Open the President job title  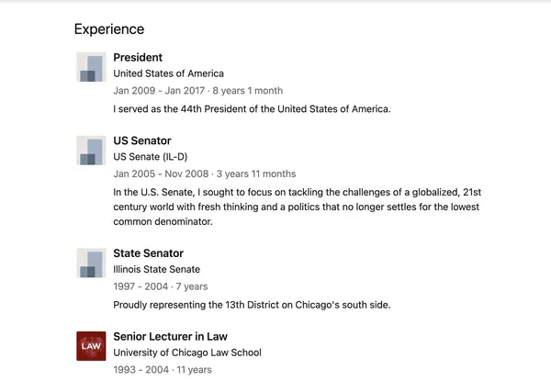pos(138,58)
